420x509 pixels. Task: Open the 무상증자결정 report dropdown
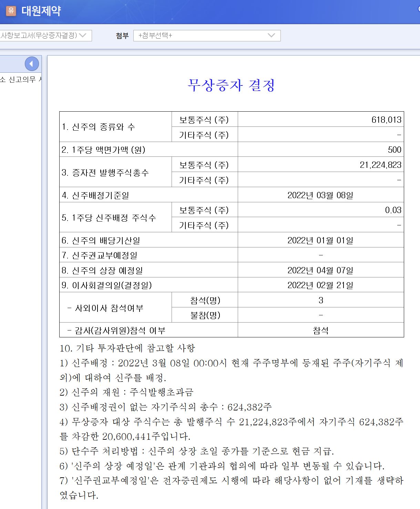tap(45, 35)
